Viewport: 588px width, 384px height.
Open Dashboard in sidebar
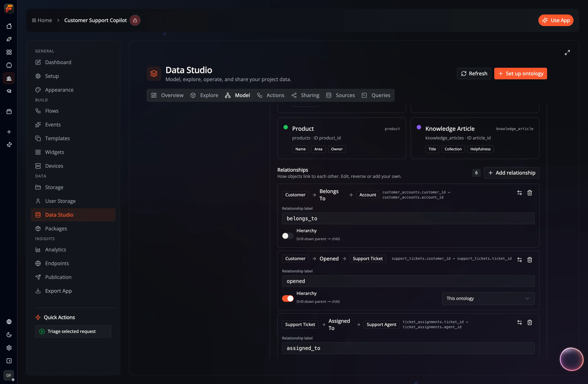tap(73, 62)
